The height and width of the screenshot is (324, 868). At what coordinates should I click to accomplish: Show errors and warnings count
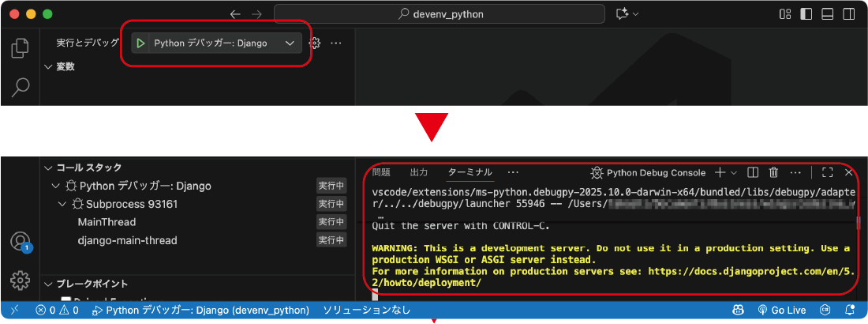57,310
